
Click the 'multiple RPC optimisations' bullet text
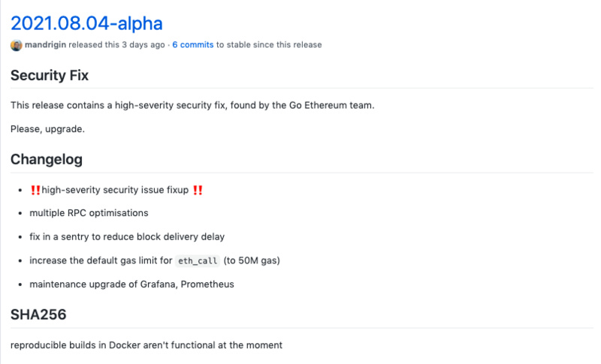click(89, 213)
